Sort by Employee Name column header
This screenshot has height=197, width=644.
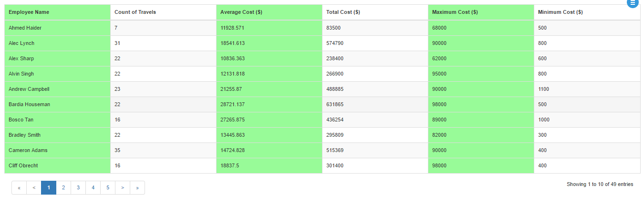pyautogui.click(x=58, y=12)
